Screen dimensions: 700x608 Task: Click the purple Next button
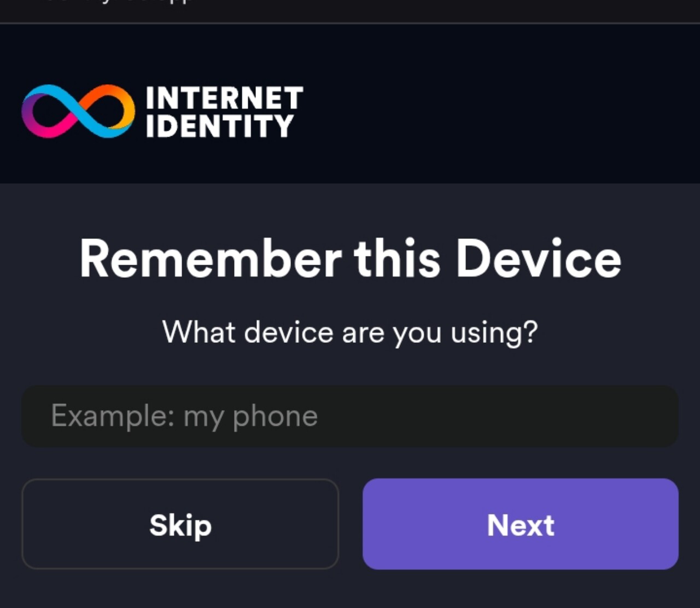coord(521,524)
